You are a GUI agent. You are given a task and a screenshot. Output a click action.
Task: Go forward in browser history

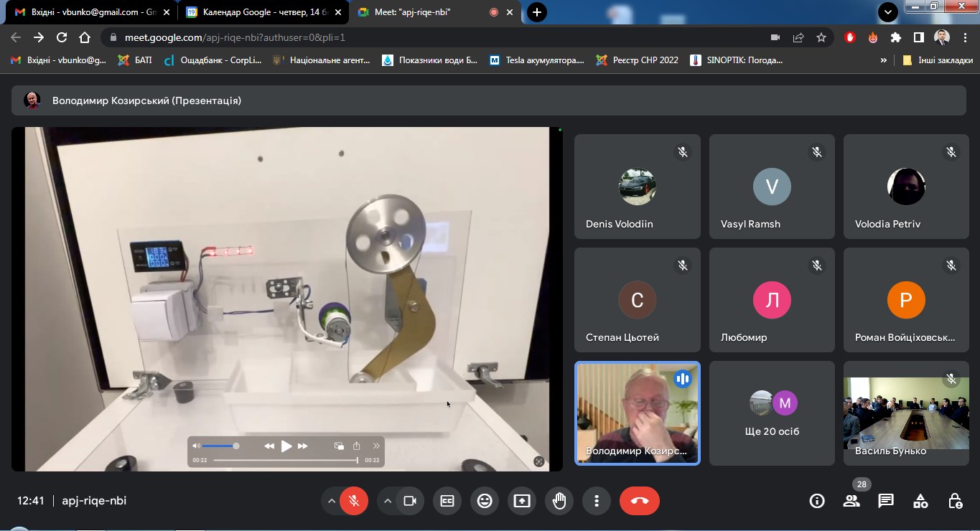(39, 37)
